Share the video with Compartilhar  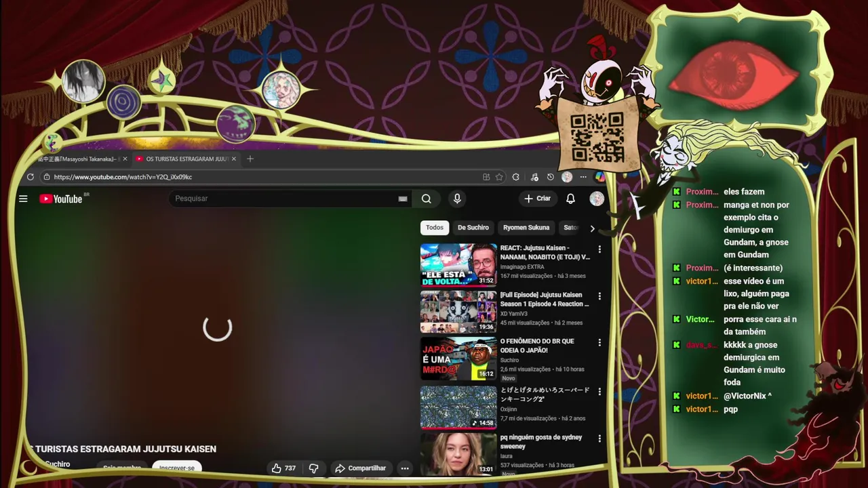[x=360, y=468]
